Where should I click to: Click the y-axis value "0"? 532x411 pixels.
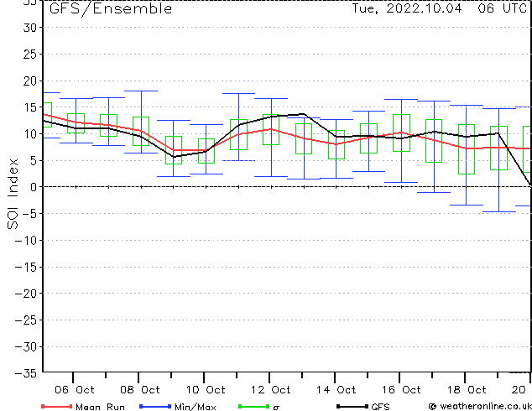(x=34, y=187)
